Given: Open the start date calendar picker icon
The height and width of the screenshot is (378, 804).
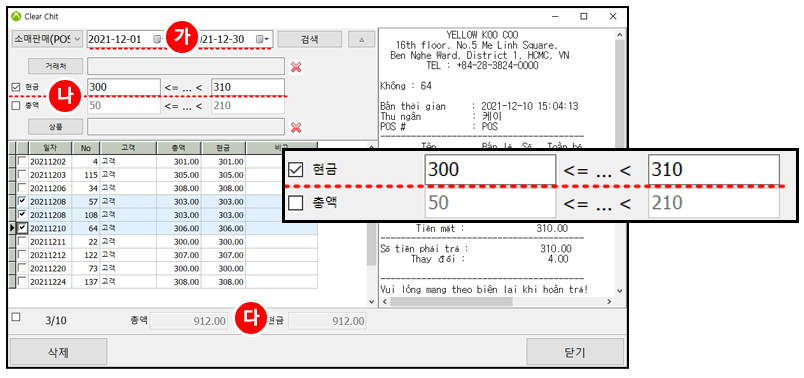Looking at the screenshot, I should 157,39.
